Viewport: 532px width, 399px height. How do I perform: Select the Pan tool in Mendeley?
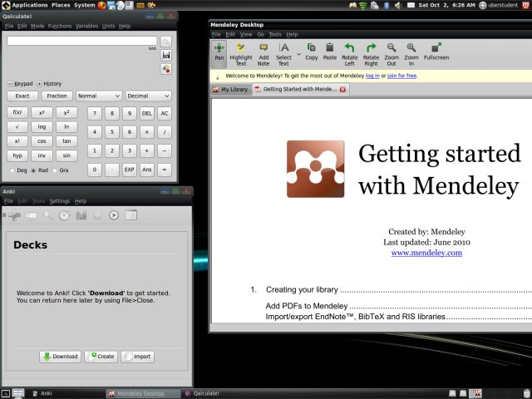tap(219, 52)
